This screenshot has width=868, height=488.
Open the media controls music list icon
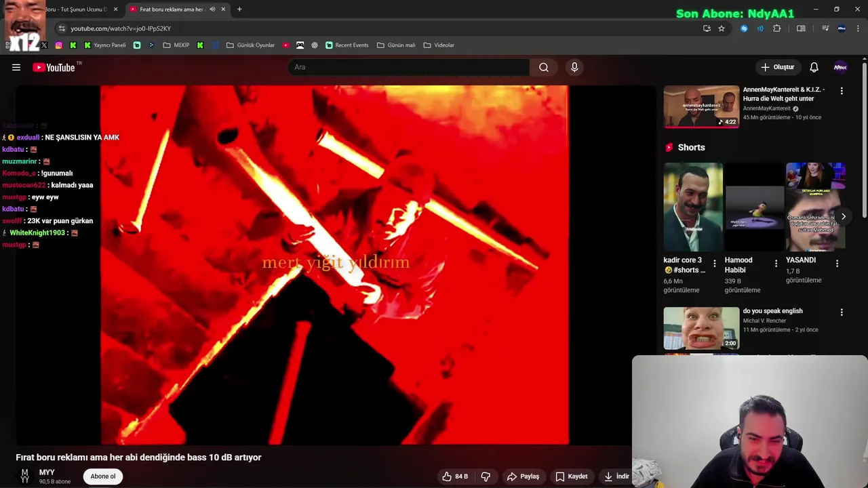(825, 28)
